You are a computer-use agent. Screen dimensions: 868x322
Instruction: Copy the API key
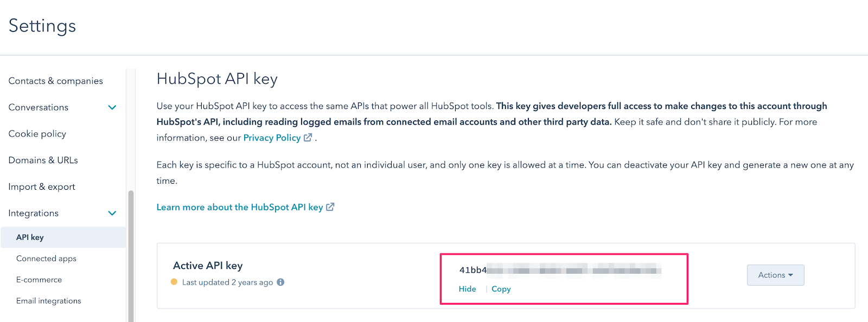[501, 289]
